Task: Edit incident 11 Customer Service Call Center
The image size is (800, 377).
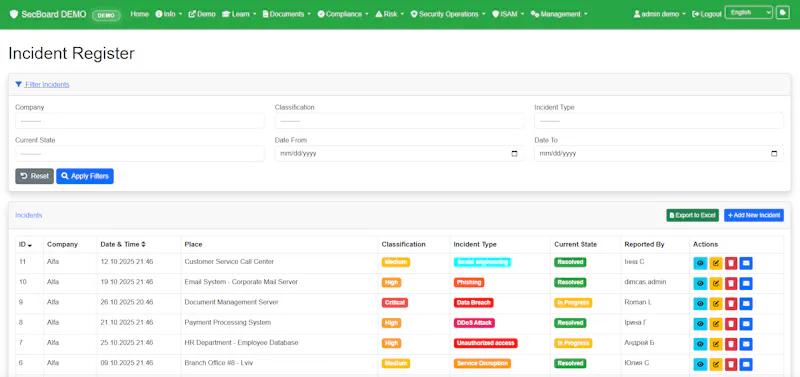Action: (x=716, y=263)
